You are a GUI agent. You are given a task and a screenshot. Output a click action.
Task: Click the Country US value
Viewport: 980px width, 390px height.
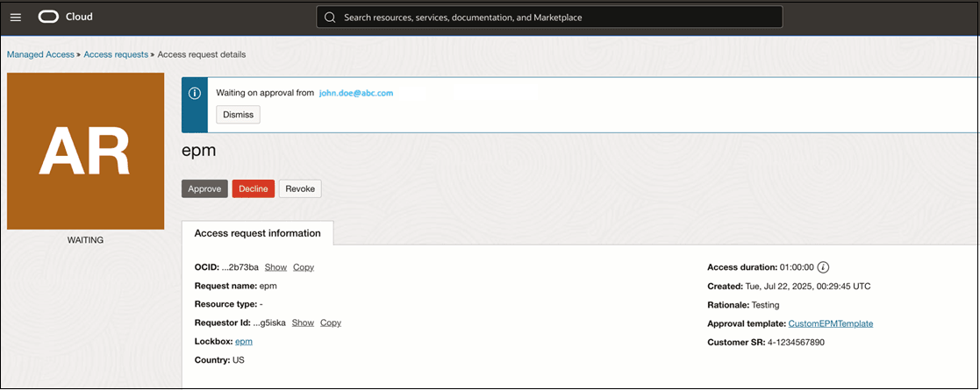[x=238, y=360]
